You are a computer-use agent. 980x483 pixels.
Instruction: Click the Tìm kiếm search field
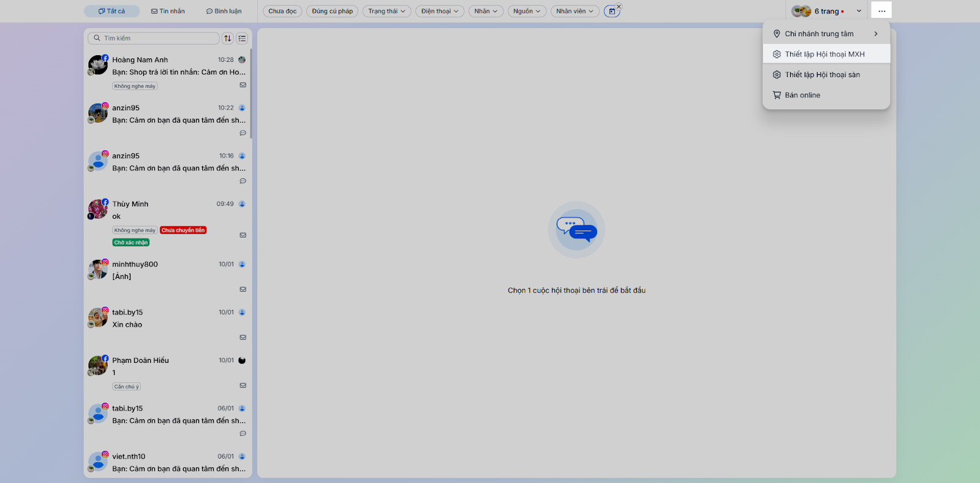[x=153, y=38]
